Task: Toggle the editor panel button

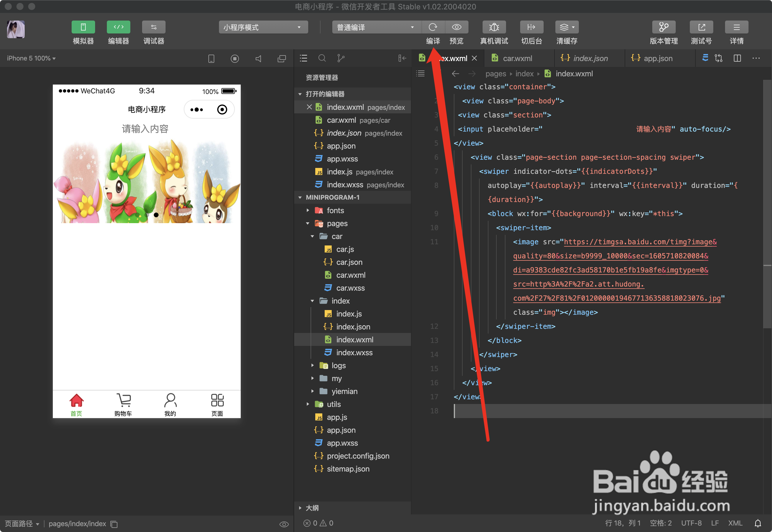Action: click(118, 27)
